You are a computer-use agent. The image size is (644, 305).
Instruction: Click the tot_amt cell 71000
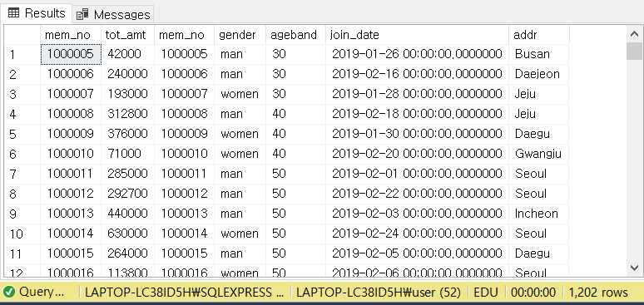click(x=128, y=154)
